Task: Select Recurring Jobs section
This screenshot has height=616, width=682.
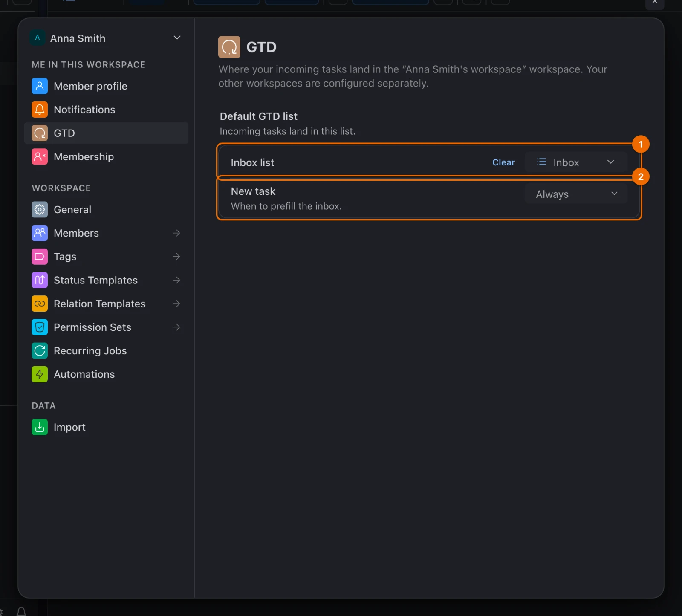Action: 106,350
